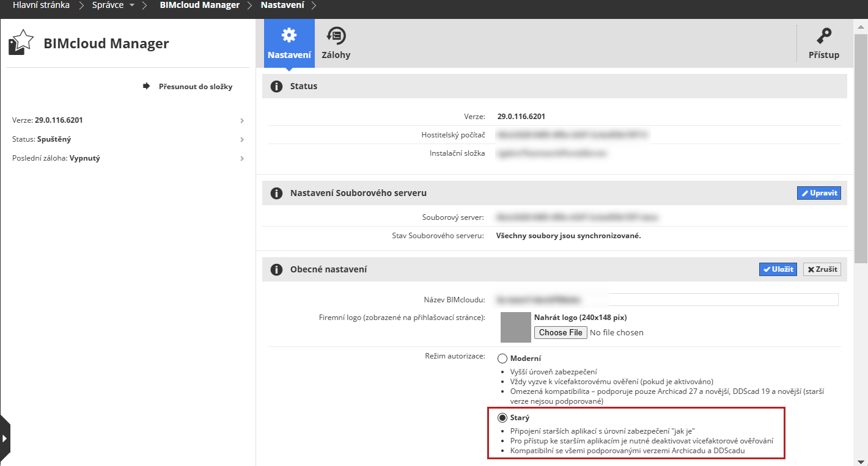Cancel changes with Zrušit button
This screenshot has width=868, height=466.
tap(822, 269)
